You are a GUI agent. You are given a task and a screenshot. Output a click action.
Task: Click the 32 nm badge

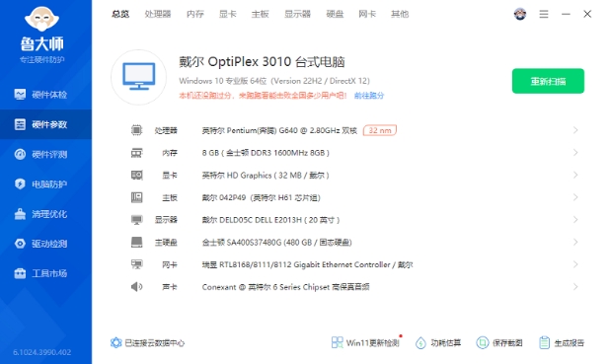pos(380,130)
